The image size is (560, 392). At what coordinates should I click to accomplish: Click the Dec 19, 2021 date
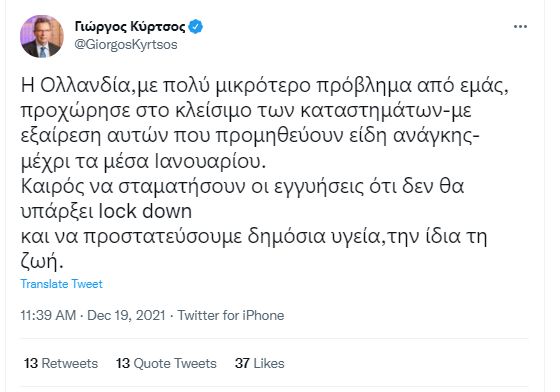pos(126,315)
